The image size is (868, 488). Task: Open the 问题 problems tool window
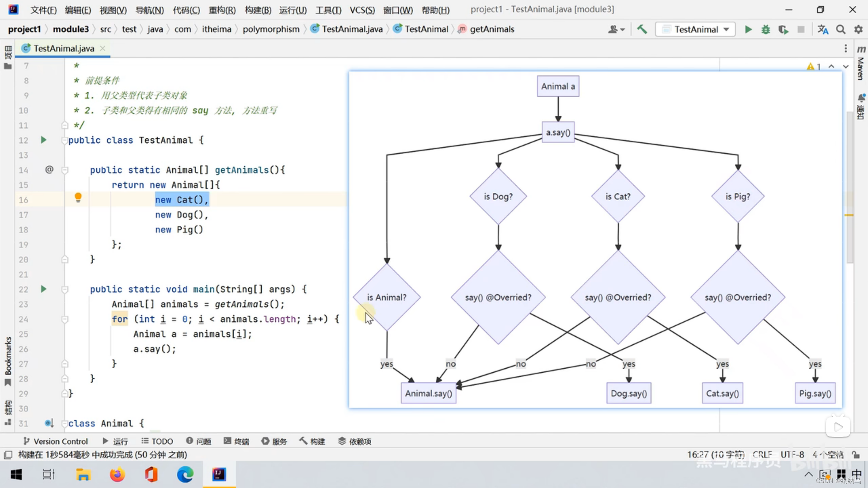coord(198,441)
